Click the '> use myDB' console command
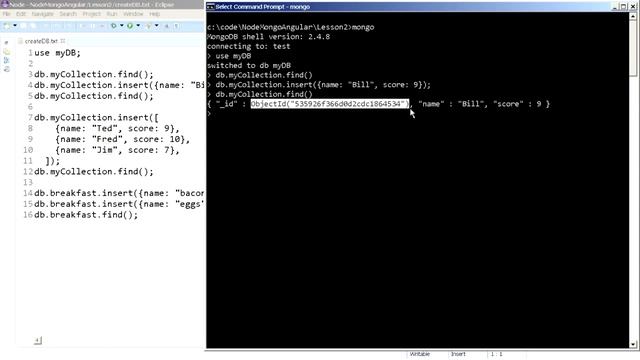Viewport: 640px width, 360px height. [x=229, y=56]
